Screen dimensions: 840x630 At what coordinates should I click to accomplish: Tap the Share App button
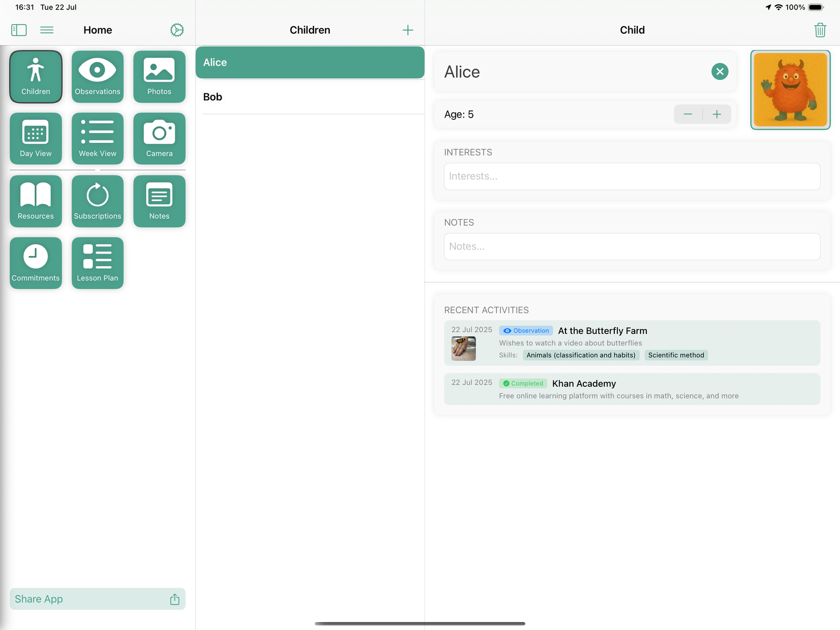click(97, 599)
